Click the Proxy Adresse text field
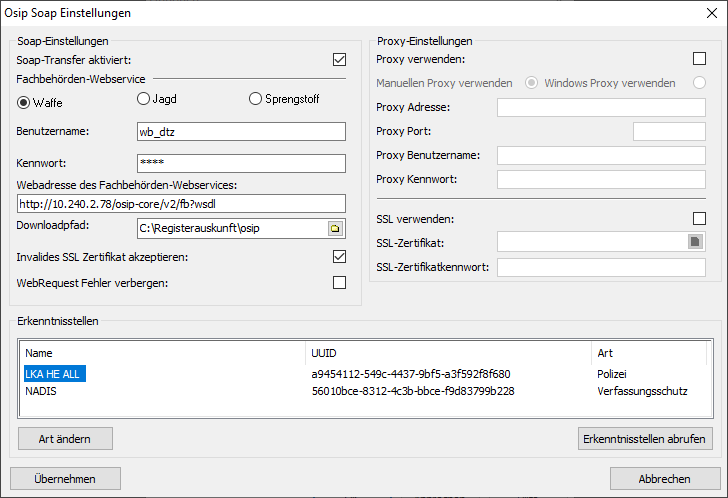 (x=601, y=108)
